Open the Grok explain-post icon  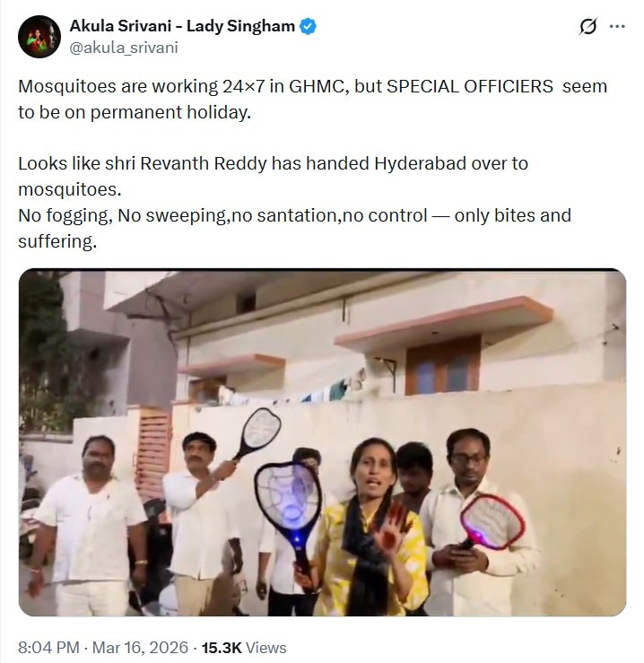coord(588,27)
